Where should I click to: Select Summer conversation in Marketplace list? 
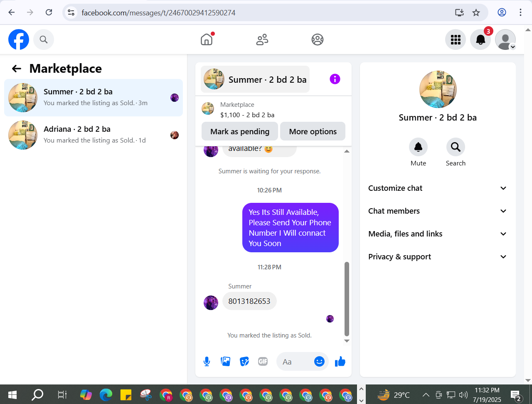[94, 98]
